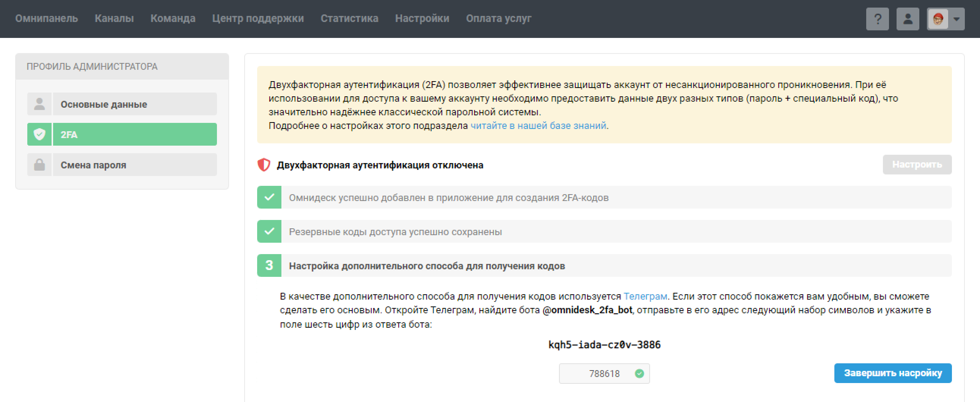Click the @omnidesk_2fa_bot bot name
Image resolution: width=980 pixels, height=402 pixels.
click(x=587, y=310)
